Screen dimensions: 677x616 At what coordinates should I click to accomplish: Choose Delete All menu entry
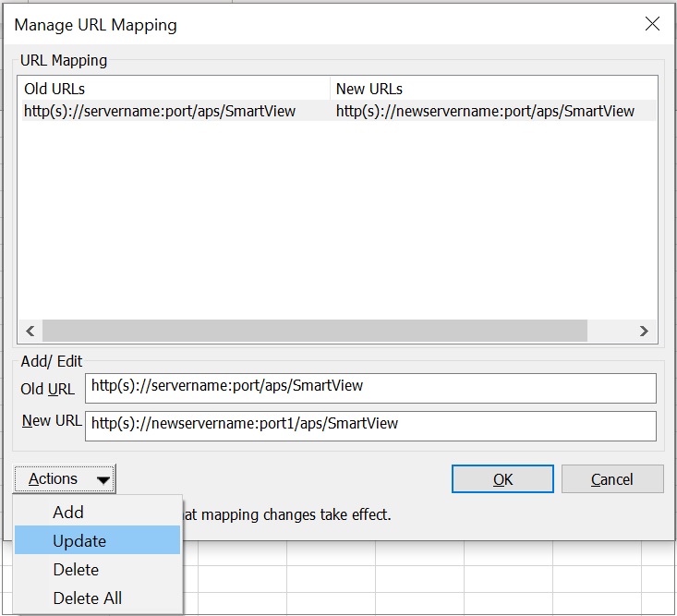pos(97,598)
